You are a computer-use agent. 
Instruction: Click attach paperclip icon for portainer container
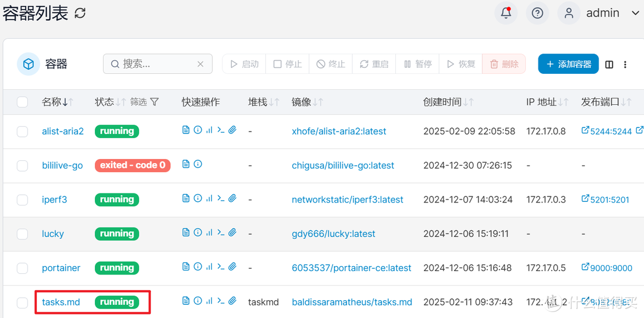point(233,267)
